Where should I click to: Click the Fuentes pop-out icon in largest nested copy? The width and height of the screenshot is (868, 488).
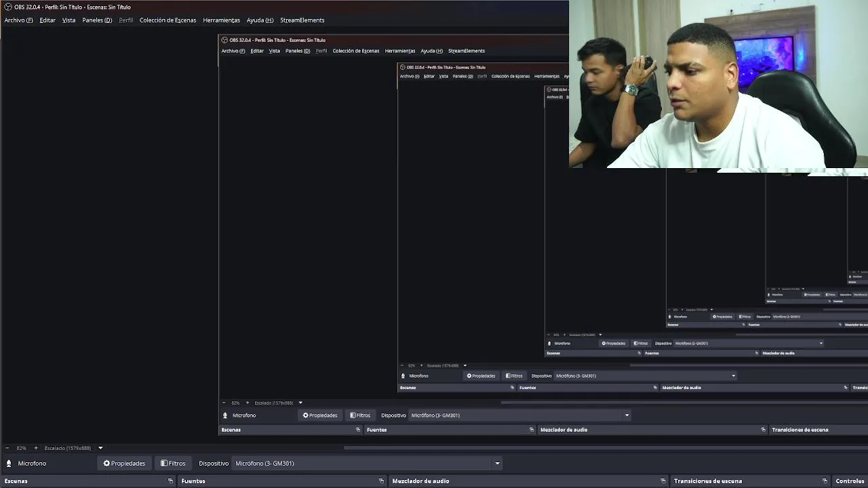(532, 430)
